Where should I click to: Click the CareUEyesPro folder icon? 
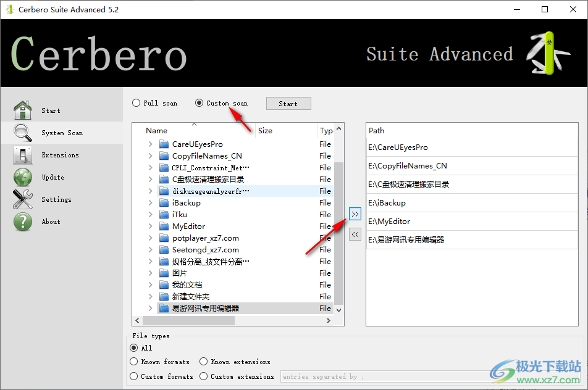164,144
